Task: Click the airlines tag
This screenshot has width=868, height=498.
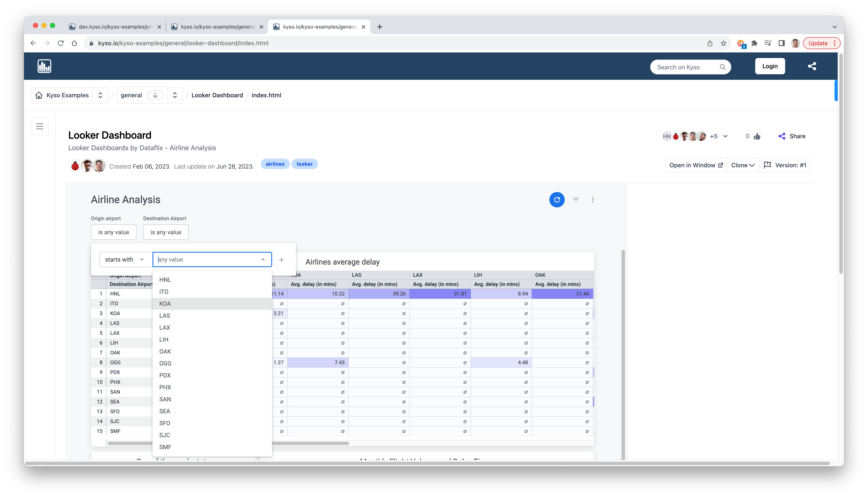Action: (275, 164)
